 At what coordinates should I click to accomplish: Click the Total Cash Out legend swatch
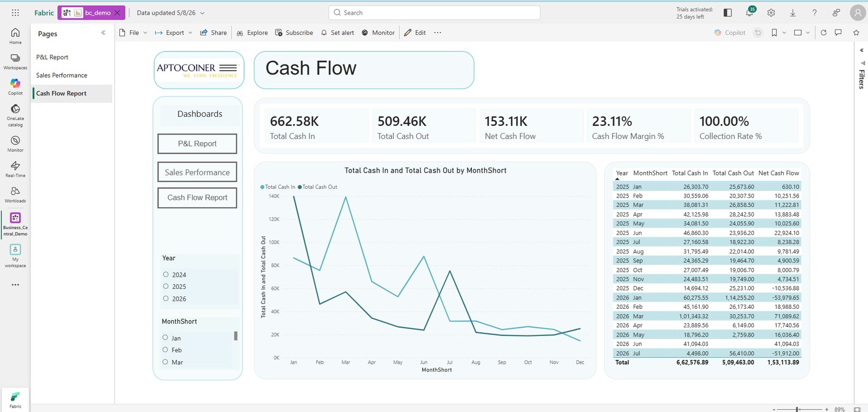point(299,187)
